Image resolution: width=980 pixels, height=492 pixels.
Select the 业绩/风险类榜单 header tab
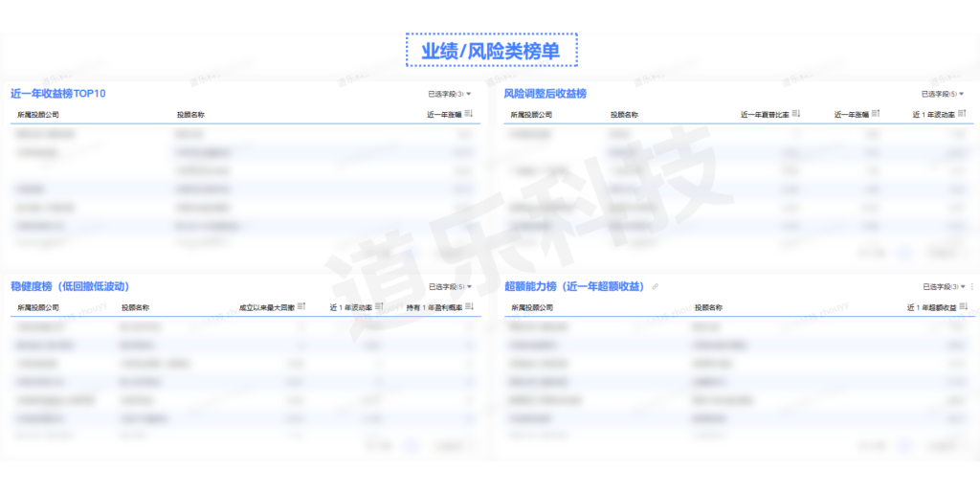click(491, 51)
